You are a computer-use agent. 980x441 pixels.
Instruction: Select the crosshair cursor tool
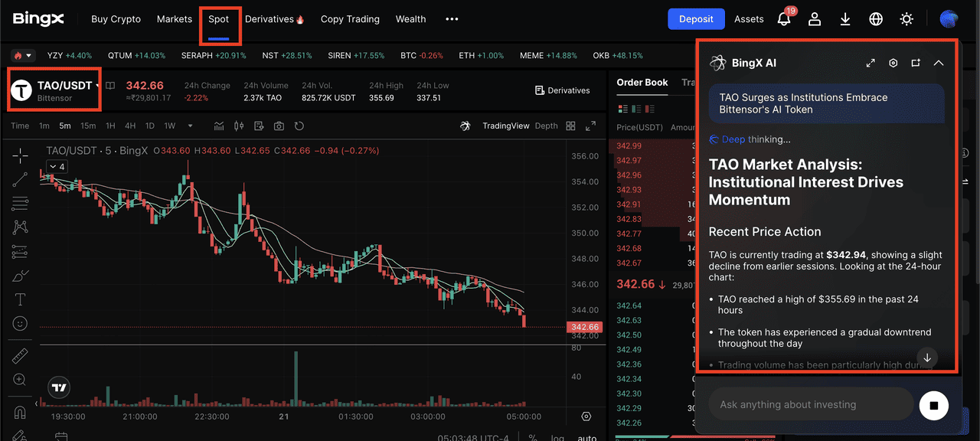click(21, 155)
